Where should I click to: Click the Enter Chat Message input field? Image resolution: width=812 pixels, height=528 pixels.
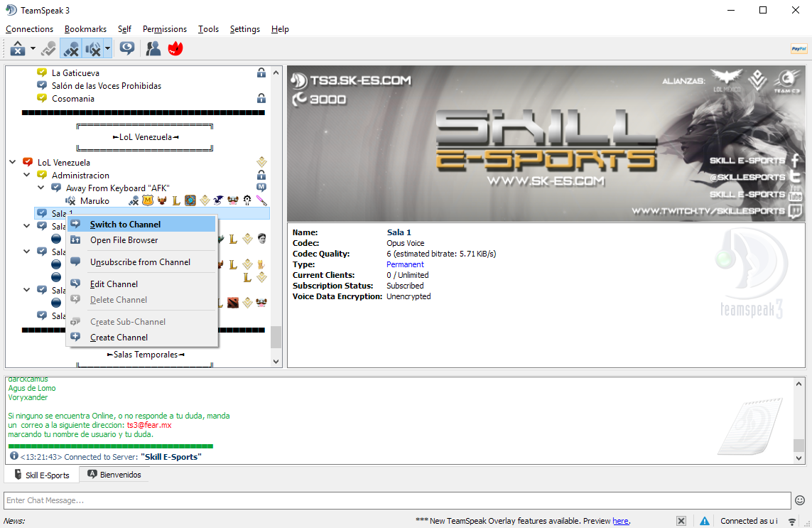pos(397,500)
